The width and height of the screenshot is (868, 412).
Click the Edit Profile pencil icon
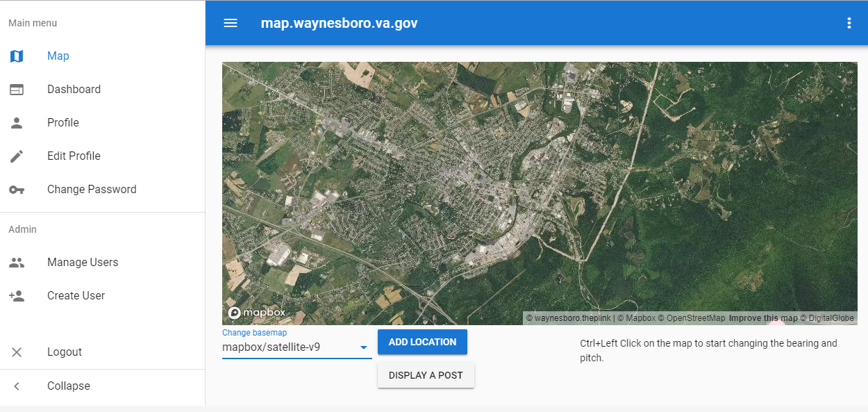pos(17,156)
